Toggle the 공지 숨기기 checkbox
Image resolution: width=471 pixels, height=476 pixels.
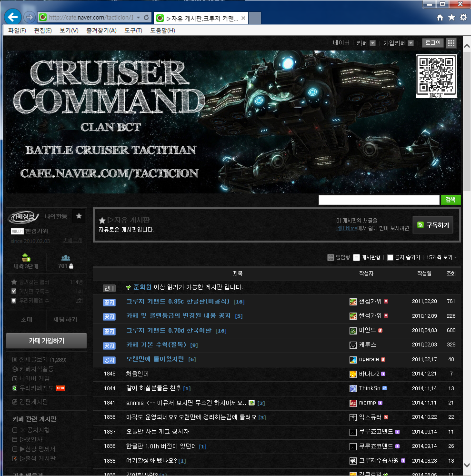pos(390,257)
